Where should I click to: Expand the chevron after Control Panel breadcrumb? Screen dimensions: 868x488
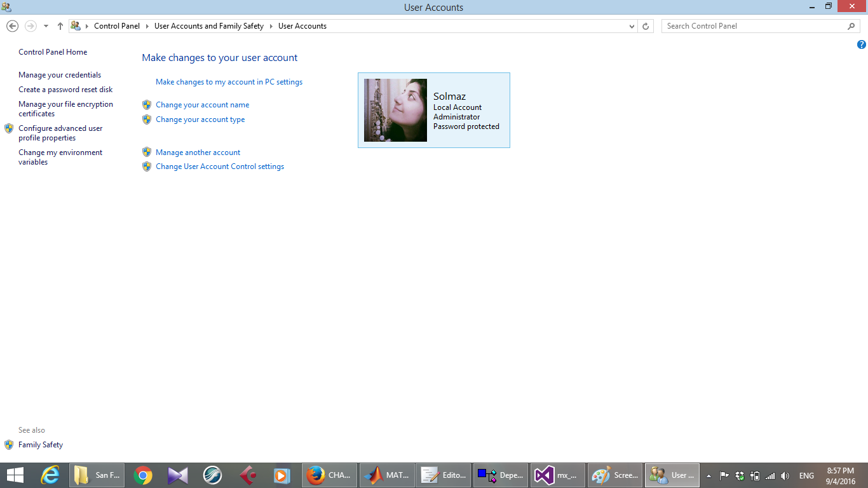coord(146,26)
